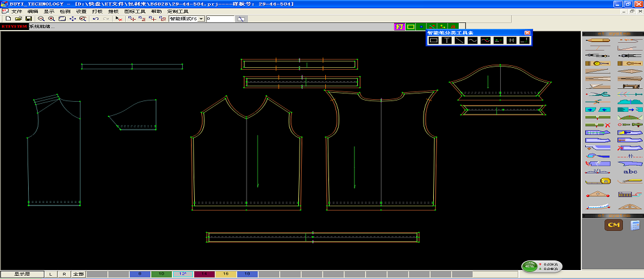
Task: Select size 16 yellow swatch
Action: tap(226, 274)
